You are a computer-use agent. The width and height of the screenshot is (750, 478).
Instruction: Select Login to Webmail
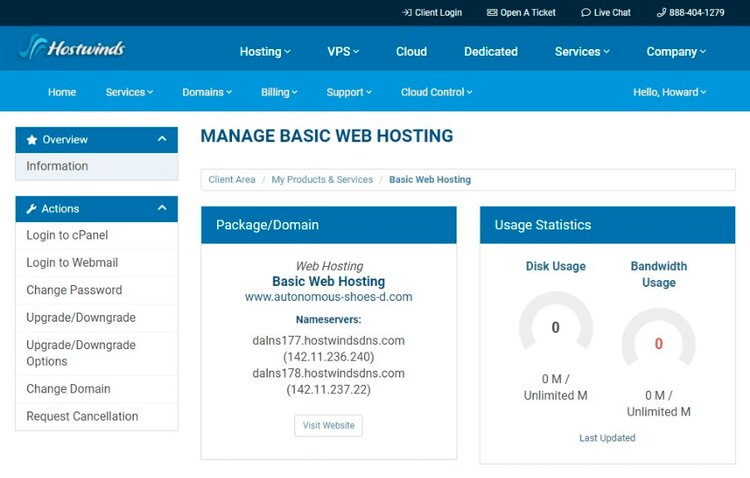click(x=97, y=263)
